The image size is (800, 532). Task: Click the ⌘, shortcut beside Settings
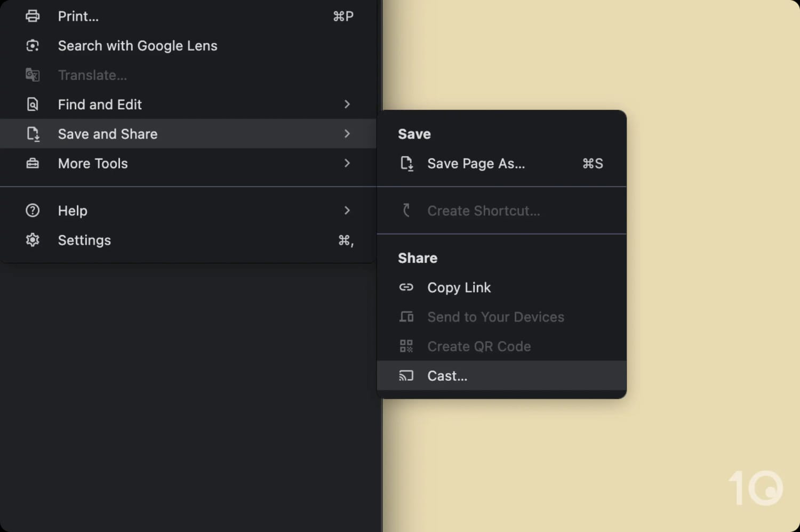(346, 240)
